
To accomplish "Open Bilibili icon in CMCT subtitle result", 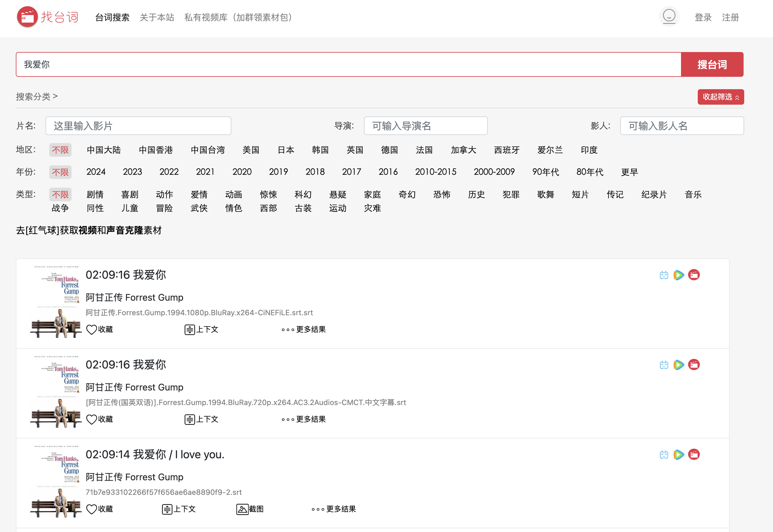I will [664, 365].
